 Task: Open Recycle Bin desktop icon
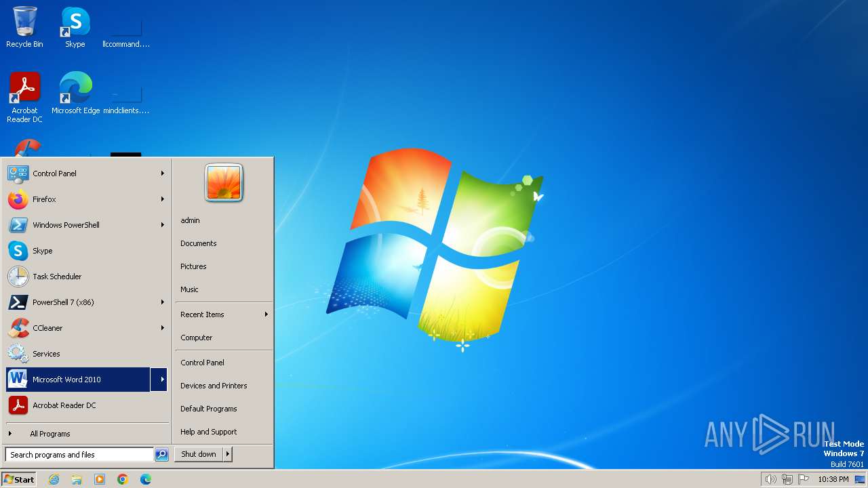coord(24,27)
